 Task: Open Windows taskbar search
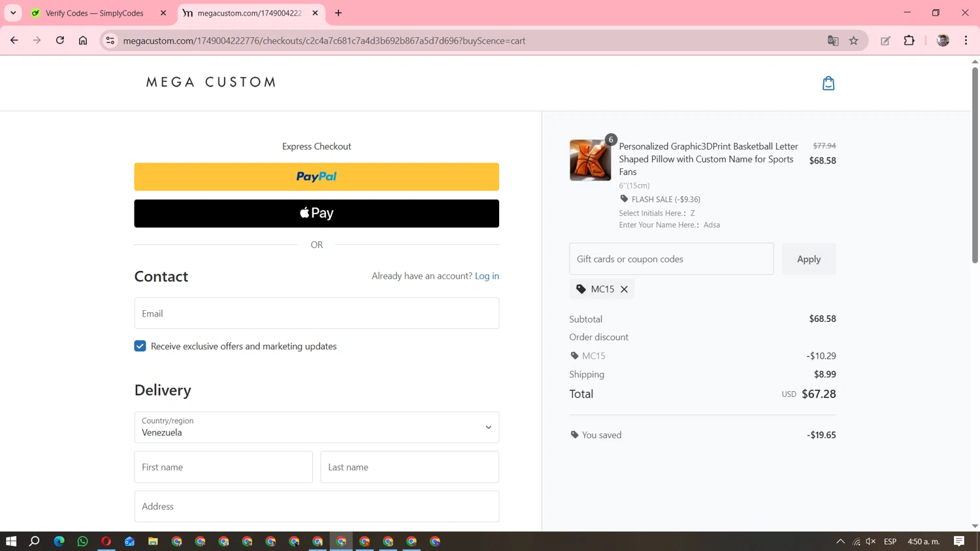pyautogui.click(x=35, y=541)
